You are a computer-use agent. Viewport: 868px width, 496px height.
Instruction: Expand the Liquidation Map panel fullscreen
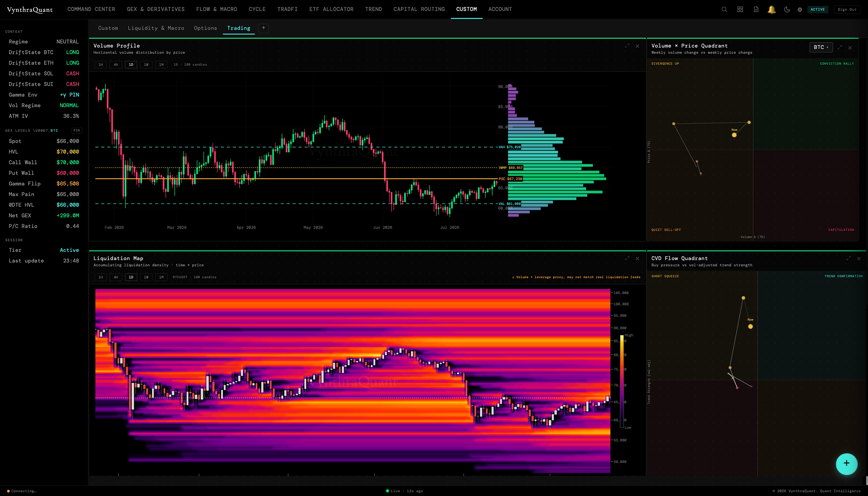point(627,258)
